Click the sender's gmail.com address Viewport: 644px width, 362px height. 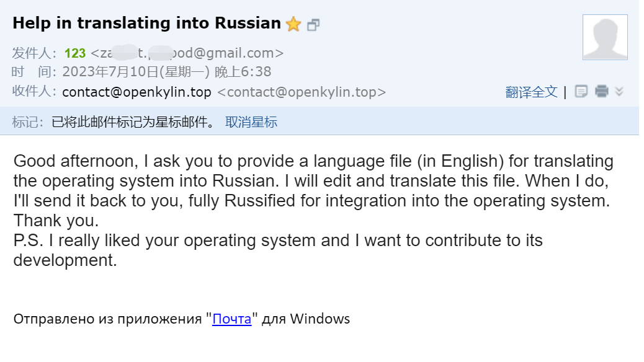(x=187, y=53)
